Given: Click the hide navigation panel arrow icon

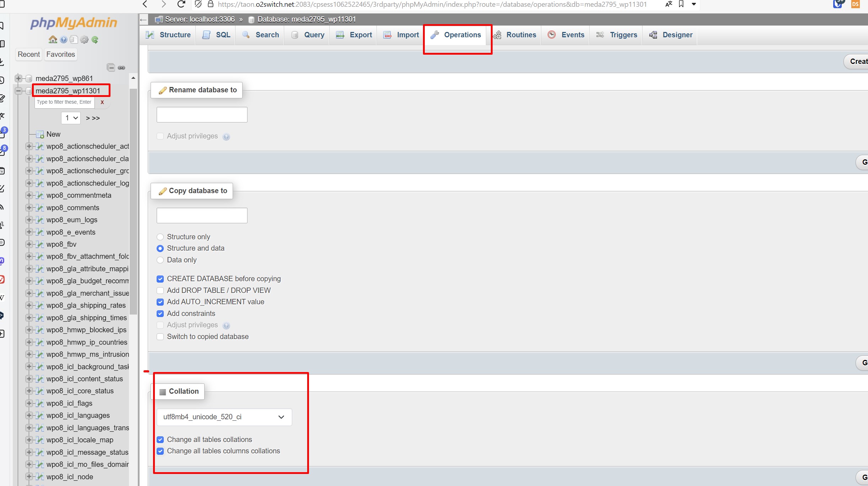Looking at the screenshot, I should click(143, 20).
